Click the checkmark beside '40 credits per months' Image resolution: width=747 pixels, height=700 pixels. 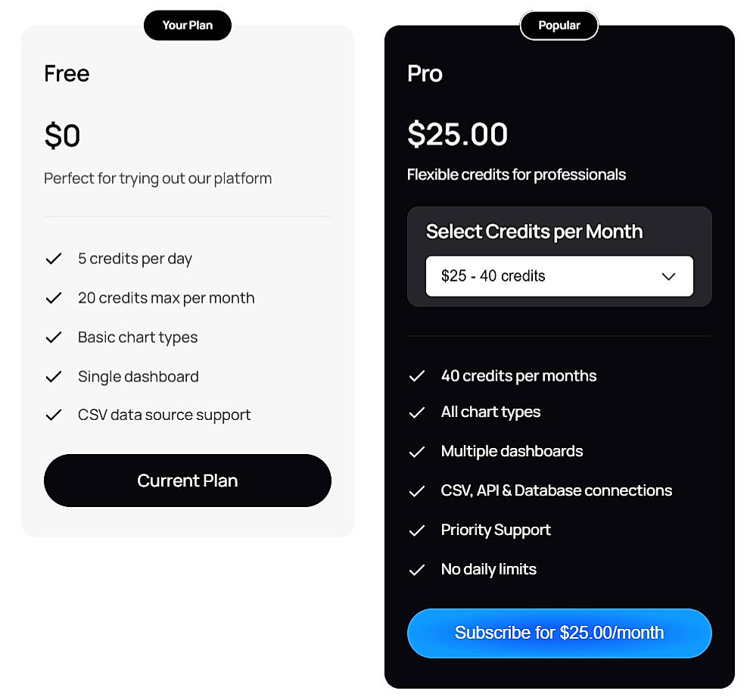click(x=416, y=375)
